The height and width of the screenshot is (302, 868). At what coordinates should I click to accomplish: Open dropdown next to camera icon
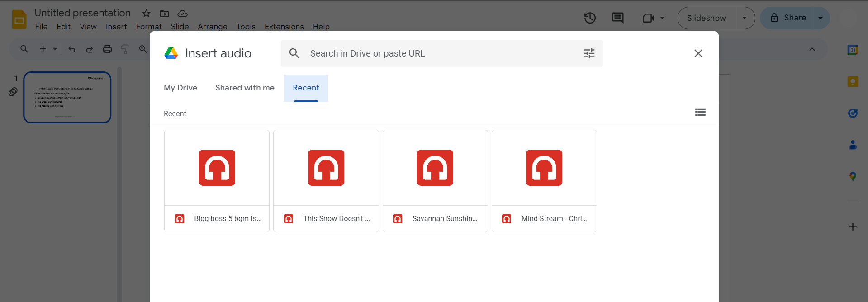pyautogui.click(x=662, y=18)
